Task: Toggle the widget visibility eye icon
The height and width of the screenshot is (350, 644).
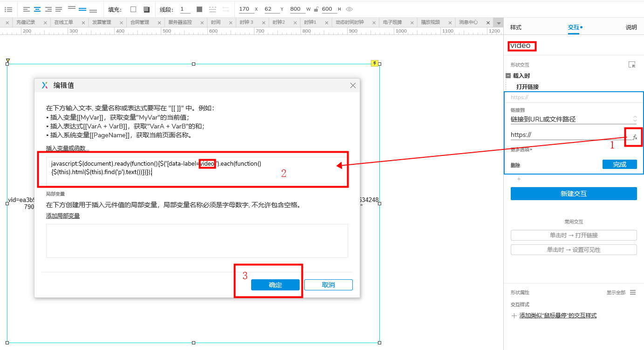Action: (349, 9)
